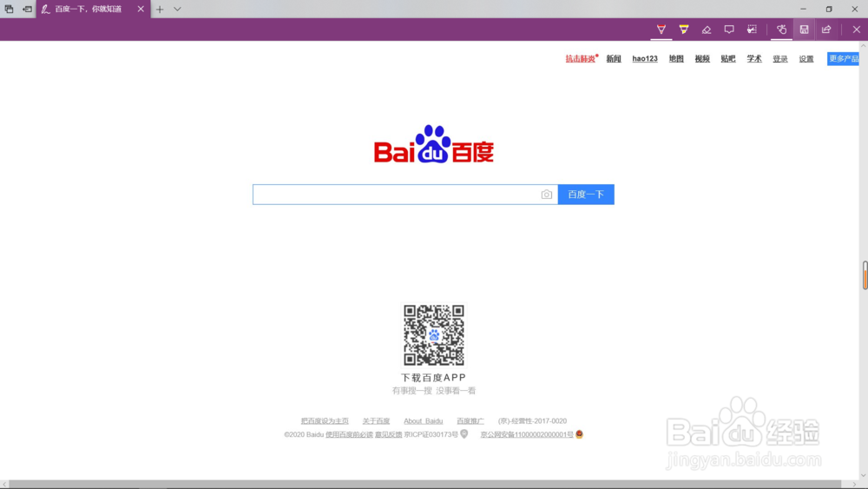Viewport: 868px width, 489px height.
Task: Open the 视频 video link
Action: (702, 59)
